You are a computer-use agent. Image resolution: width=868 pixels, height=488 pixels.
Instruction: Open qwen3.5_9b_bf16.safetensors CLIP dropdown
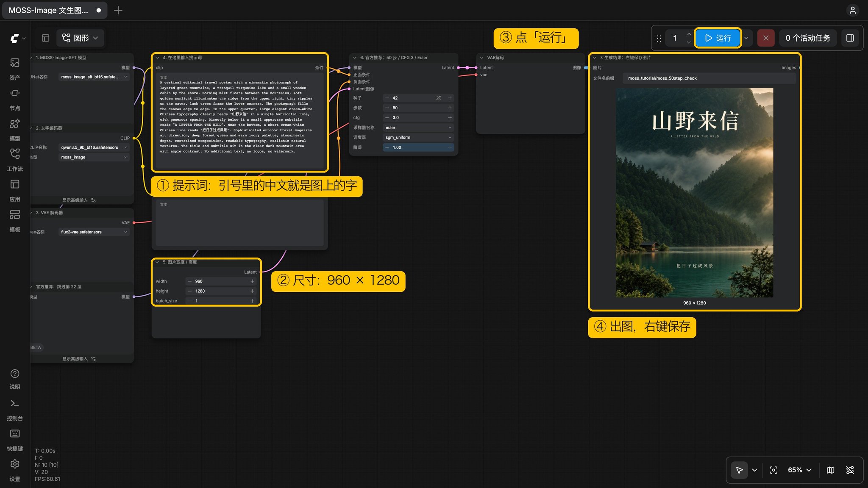94,147
